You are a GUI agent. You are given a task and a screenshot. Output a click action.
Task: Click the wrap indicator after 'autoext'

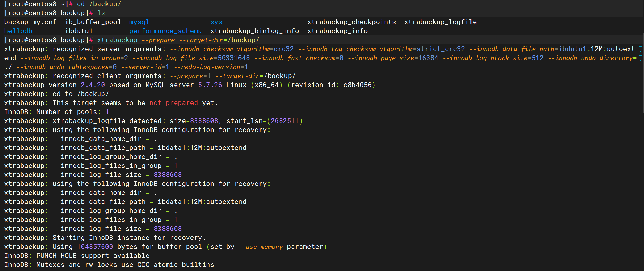640,49
